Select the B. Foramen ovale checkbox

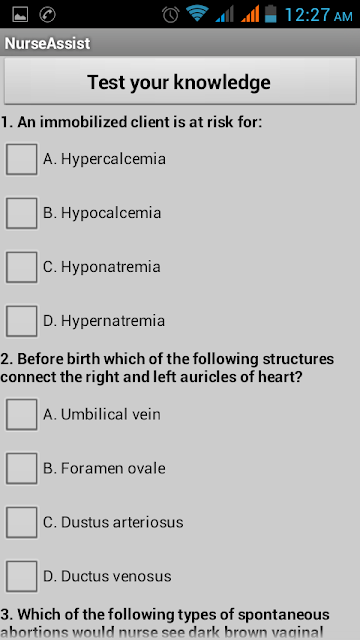[x=22, y=468]
